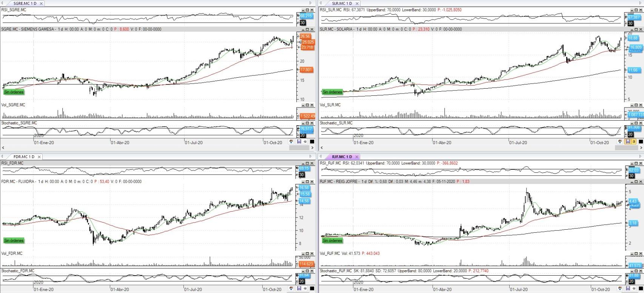Open the black color swatch in SLR chart

pos(641,142)
